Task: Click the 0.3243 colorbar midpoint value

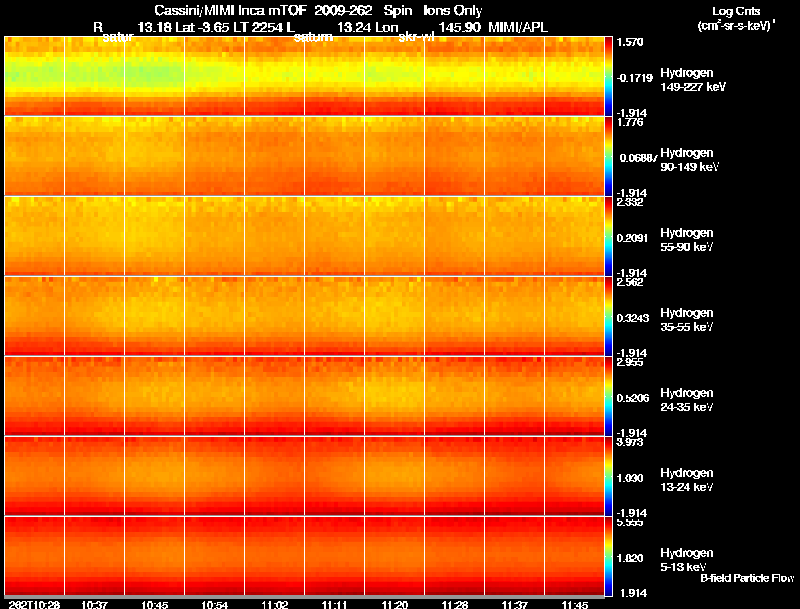Action: (633, 318)
